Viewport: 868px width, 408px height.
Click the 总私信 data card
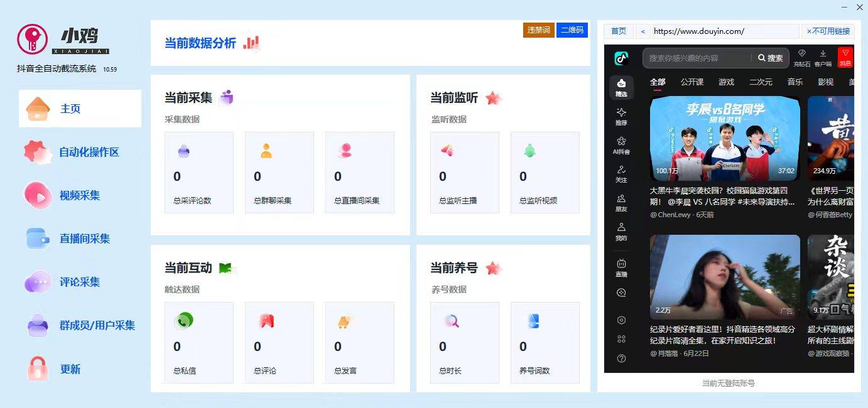[199, 342]
